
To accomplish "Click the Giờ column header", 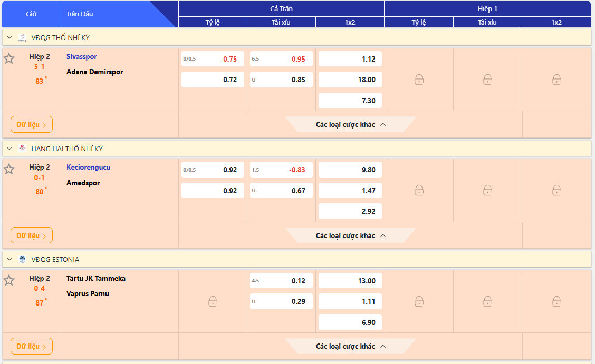I will point(31,14).
